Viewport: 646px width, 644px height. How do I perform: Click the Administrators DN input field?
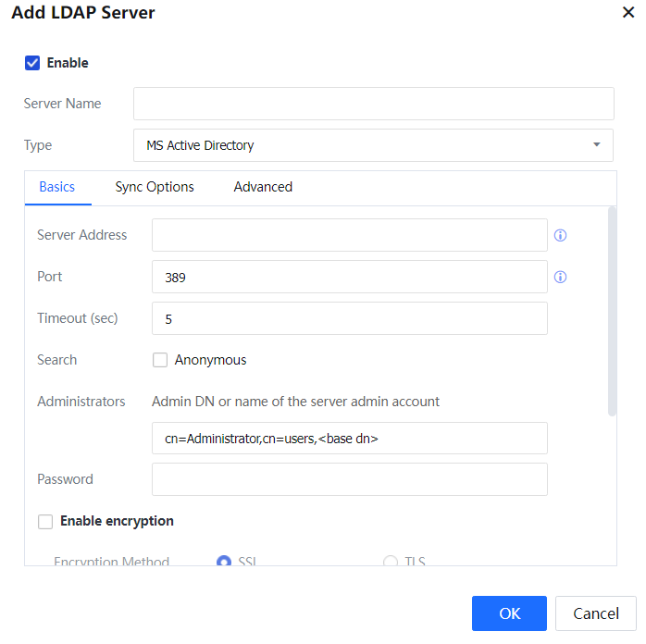(349, 439)
